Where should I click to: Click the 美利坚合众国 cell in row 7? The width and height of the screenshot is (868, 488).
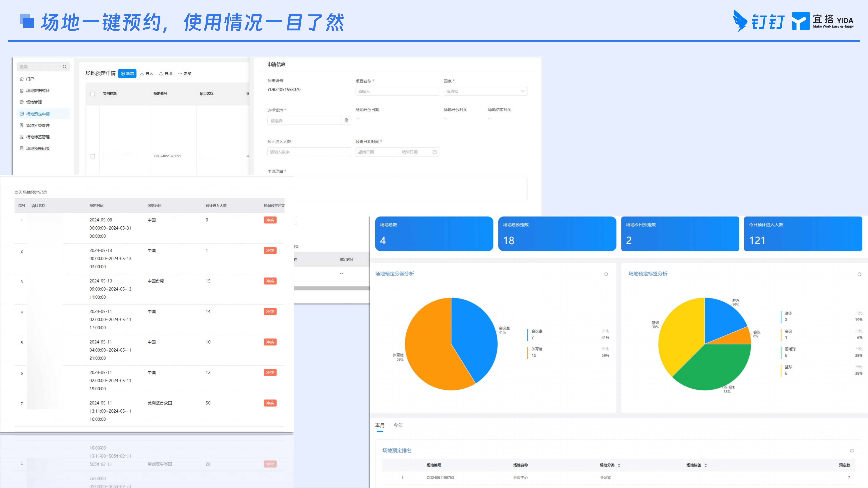[160, 403]
